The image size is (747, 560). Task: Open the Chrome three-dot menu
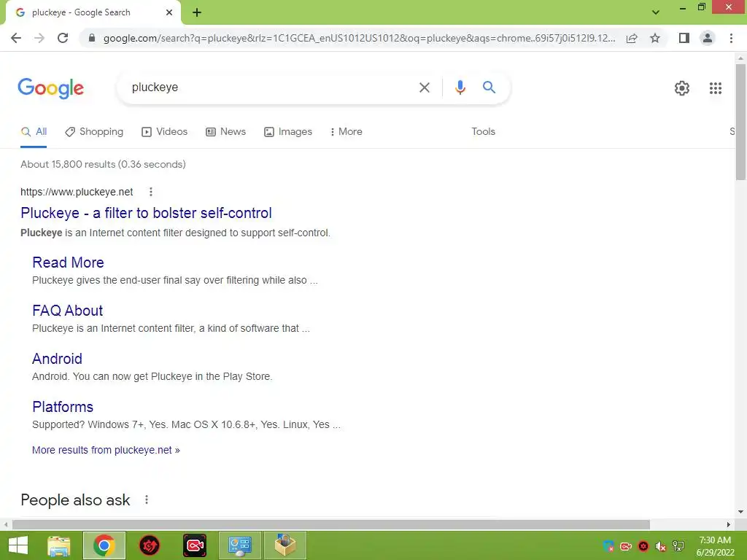click(x=731, y=38)
